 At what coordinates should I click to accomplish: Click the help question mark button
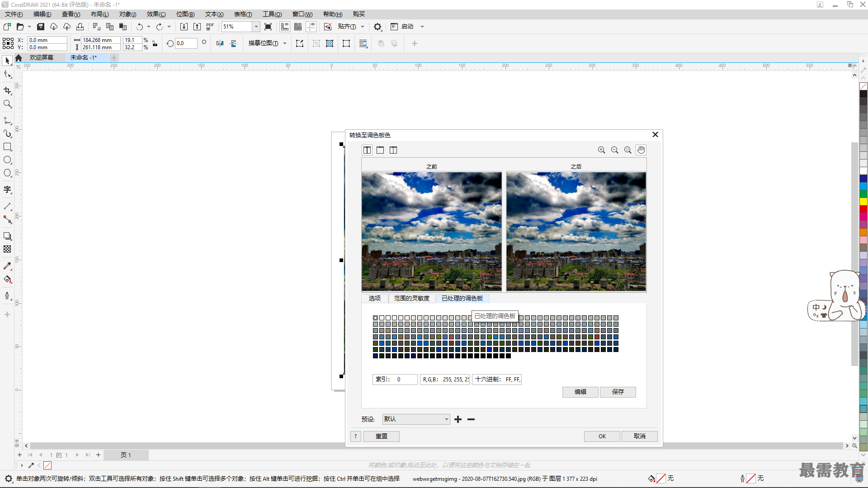(356, 436)
